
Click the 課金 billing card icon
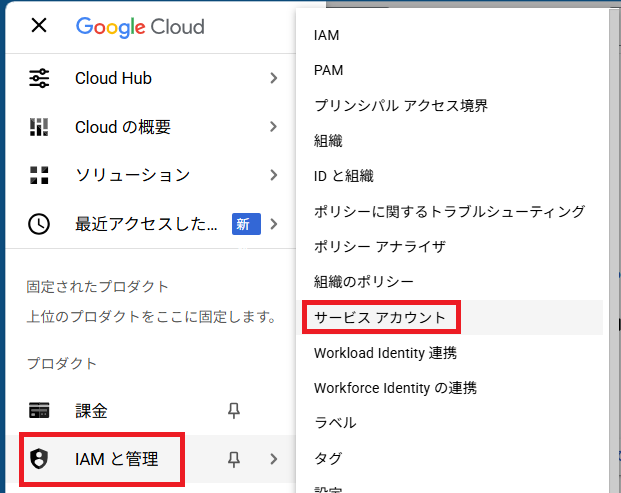tap(39, 411)
